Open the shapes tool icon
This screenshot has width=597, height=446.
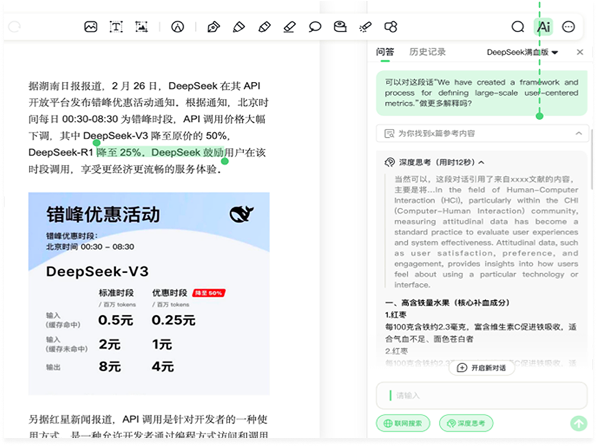pos(391,27)
